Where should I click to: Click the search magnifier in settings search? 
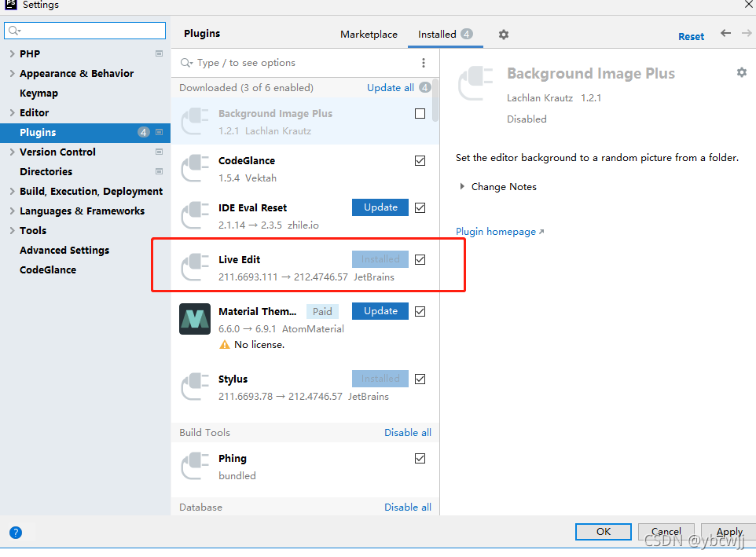[14, 31]
